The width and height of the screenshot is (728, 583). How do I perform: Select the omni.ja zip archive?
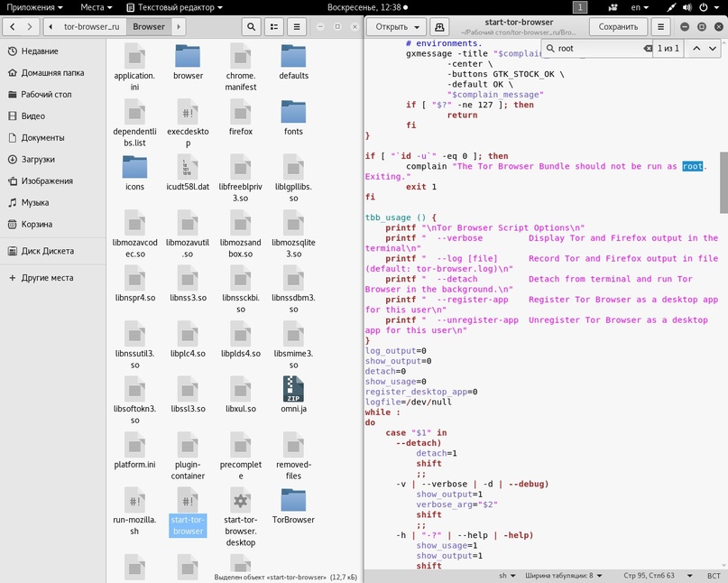tap(293, 395)
